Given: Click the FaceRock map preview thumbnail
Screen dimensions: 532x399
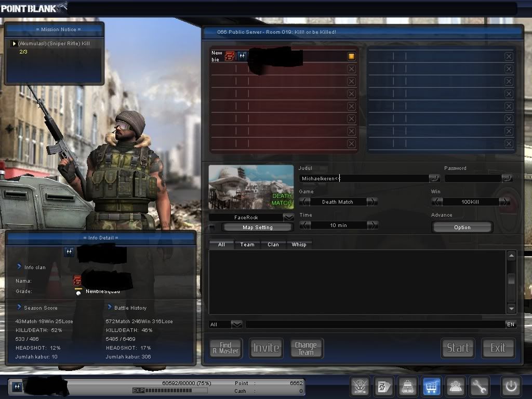Looking at the screenshot, I should pyautogui.click(x=251, y=187).
